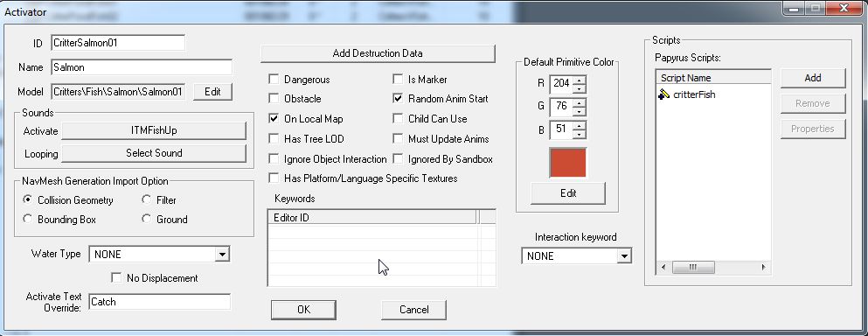Screen dimensions: 868x336
Task: Click Add Destruction Data button
Action: point(378,53)
